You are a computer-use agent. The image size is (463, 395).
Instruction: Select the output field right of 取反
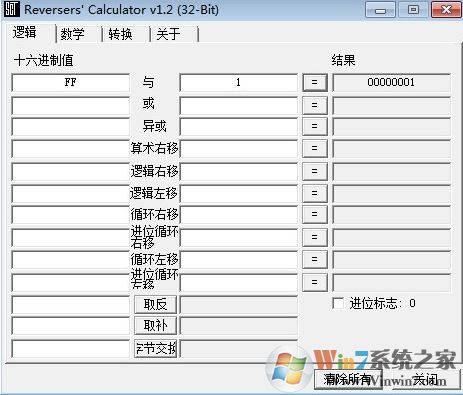pyautogui.click(x=238, y=304)
